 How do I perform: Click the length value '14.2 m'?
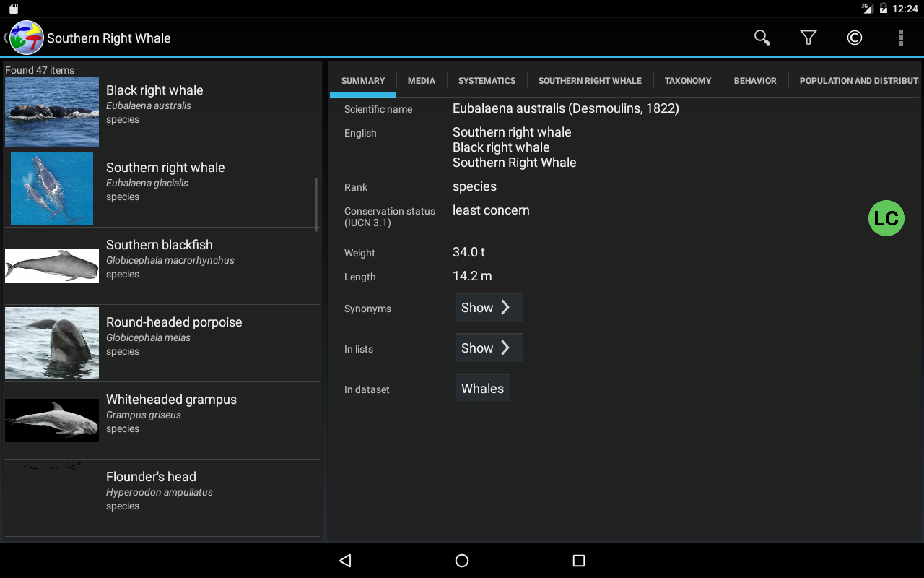(472, 276)
